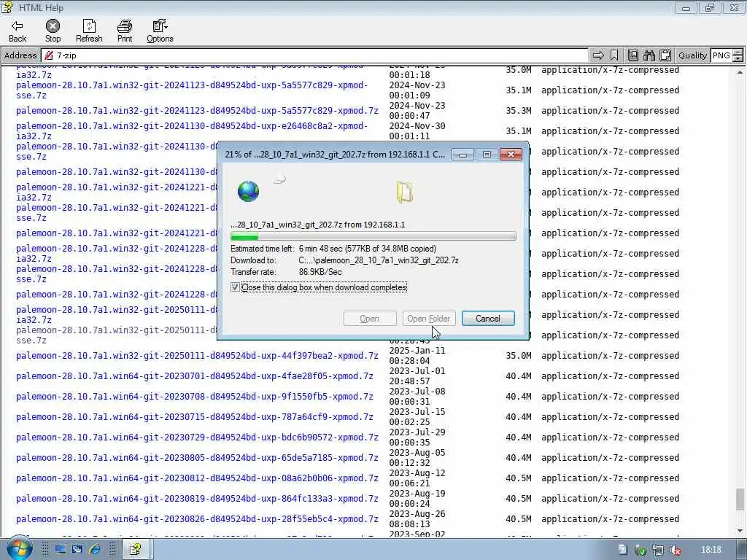Click the page scrollbar up arrow
Image resolution: width=747 pixels, height=560 pixels.
[740, 72]
